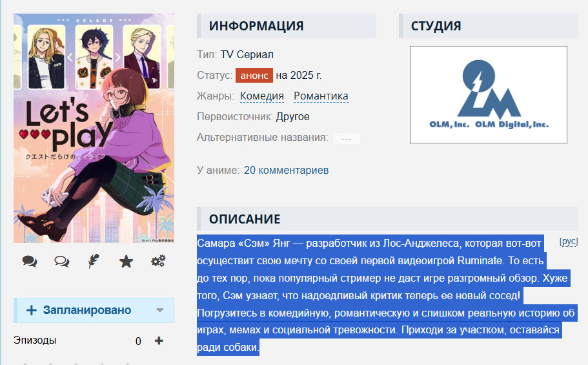Click the episodes count value 0
The width and height of the screenshot is (588, 365).
click(x=138, y=341)
